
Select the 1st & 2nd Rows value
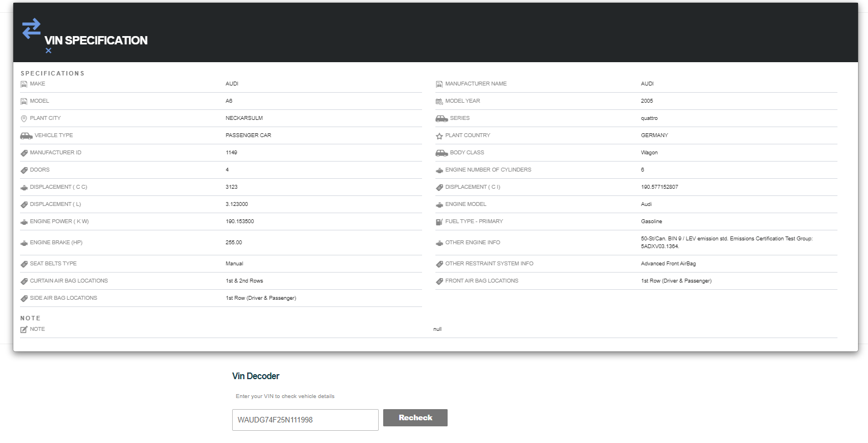244,281
